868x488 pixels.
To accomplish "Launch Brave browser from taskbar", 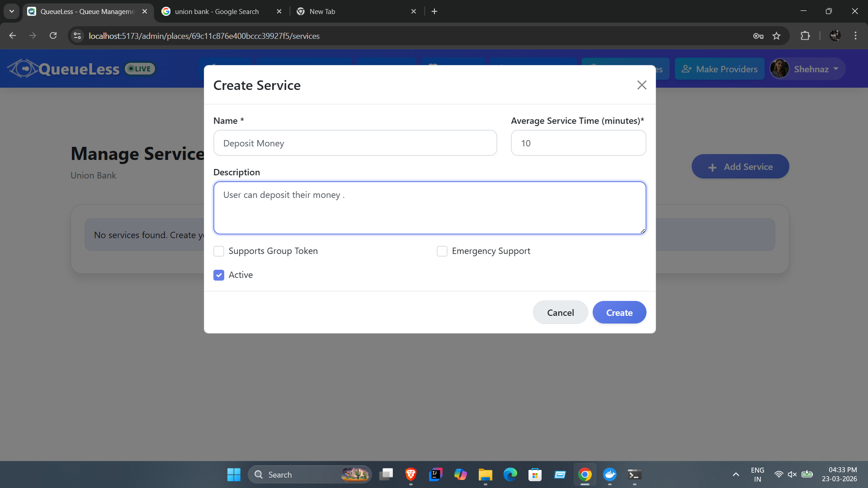I will (x=411, y=474).
